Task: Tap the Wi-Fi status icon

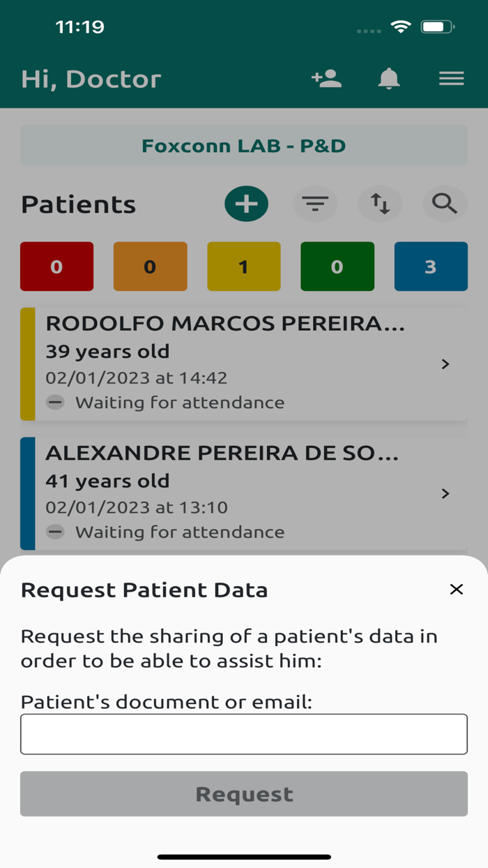Action: click(x=401, y=27)
